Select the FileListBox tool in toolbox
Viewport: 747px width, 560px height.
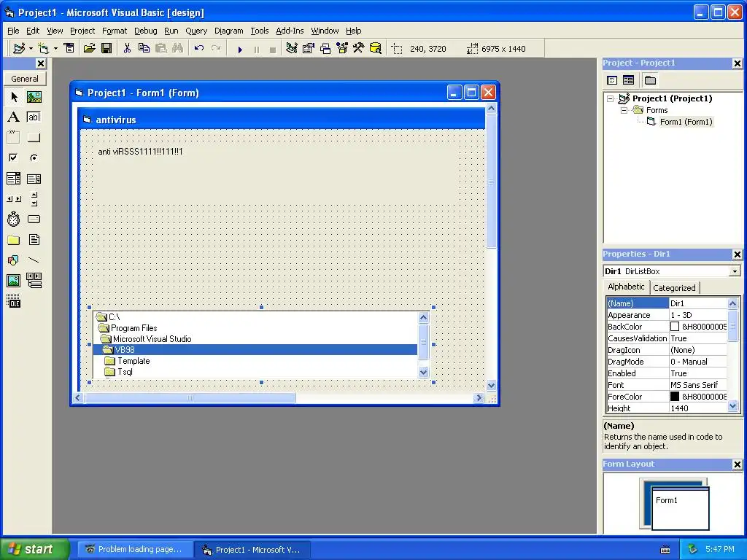(x=34, y=239)
